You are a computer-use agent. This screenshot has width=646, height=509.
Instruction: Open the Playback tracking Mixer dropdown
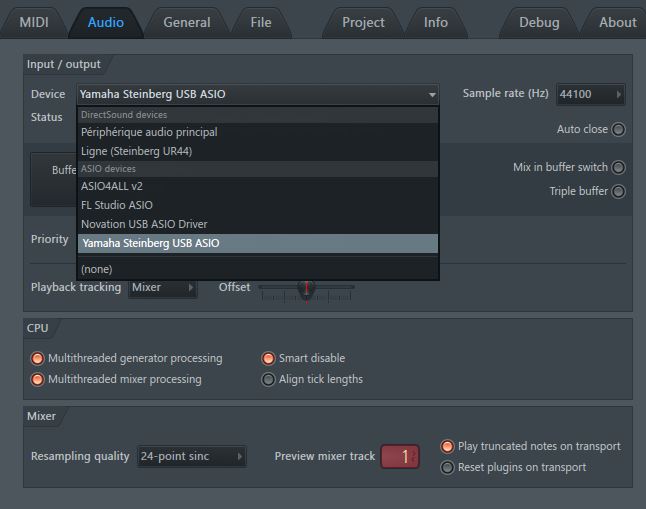163,287
